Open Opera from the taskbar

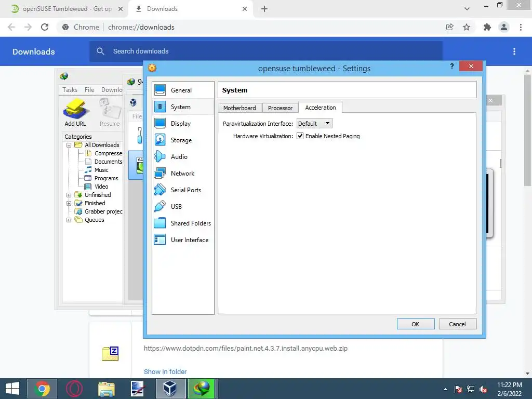tap(74, 389)
